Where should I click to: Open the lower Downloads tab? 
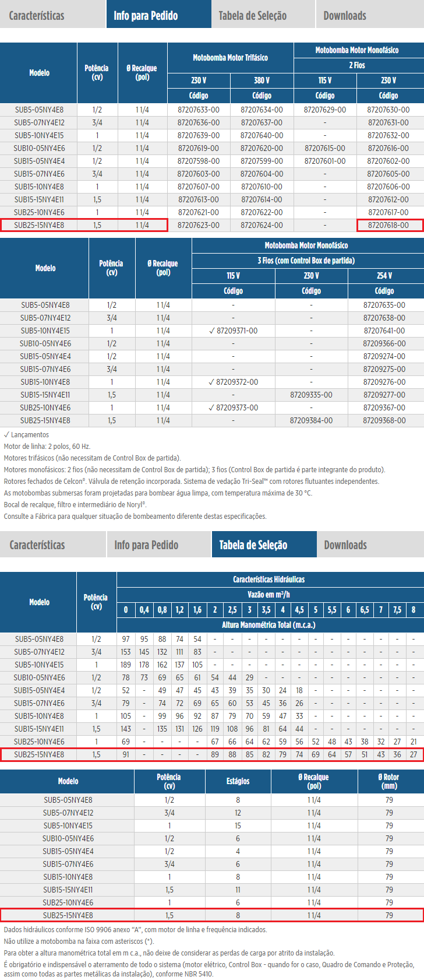345,545
